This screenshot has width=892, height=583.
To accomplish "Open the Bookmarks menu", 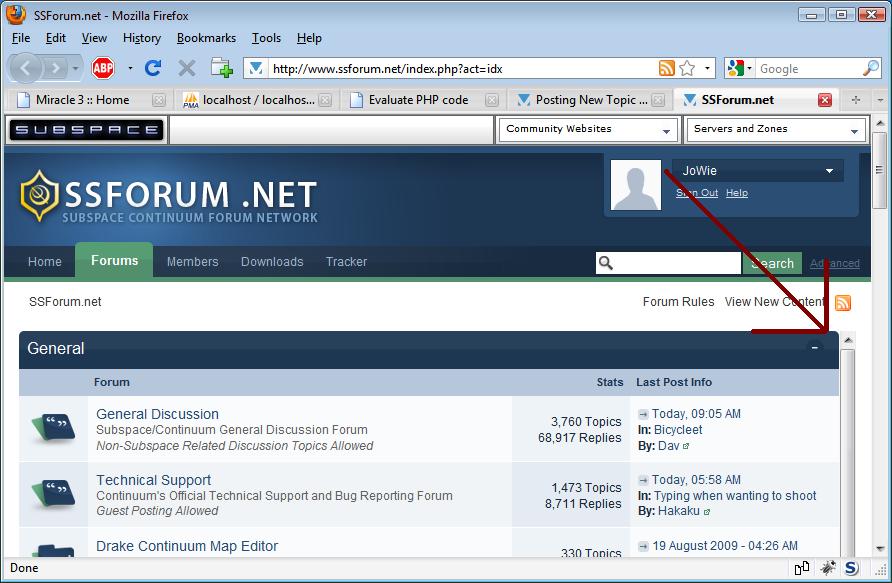I will pyautogui.click(x=207, y=38).
